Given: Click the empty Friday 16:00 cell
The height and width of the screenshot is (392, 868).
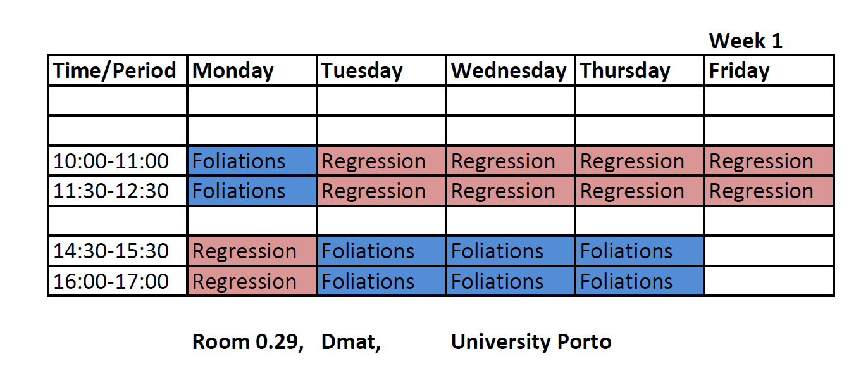Looking at the screenshot, I should (x=769, y=281).
